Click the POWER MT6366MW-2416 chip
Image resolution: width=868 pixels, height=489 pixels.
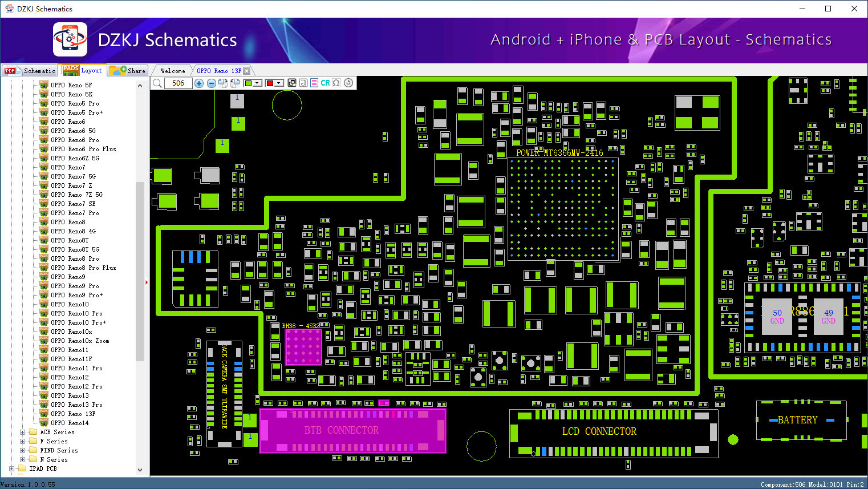click(563, 209)
